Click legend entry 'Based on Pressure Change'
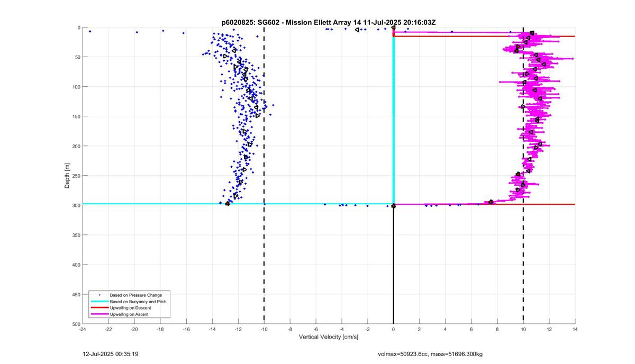Image resolution: width=635 pixels, height=364 pixels. (136, 295)
